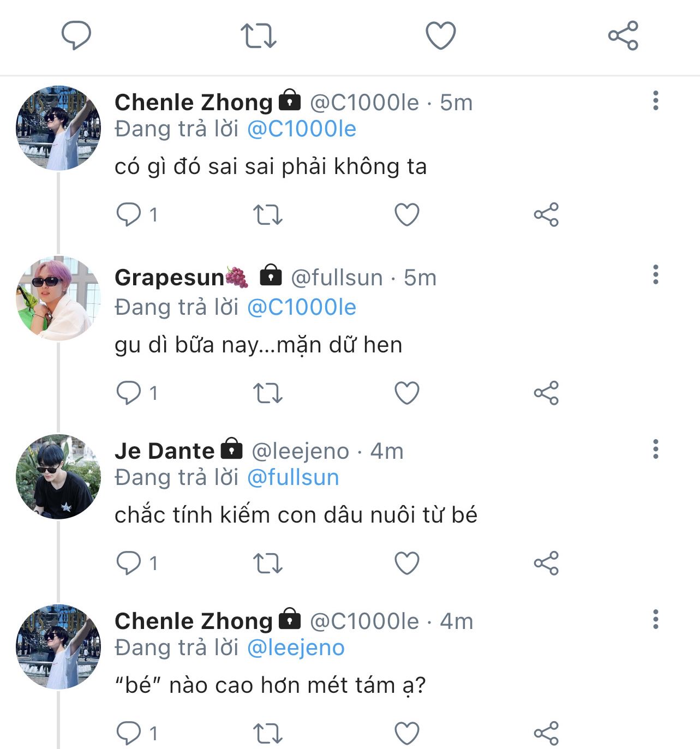The width and height of the screenshot is (700, 749).
Task: Retweet the main tweet at top
Action: tap(259, 35)
